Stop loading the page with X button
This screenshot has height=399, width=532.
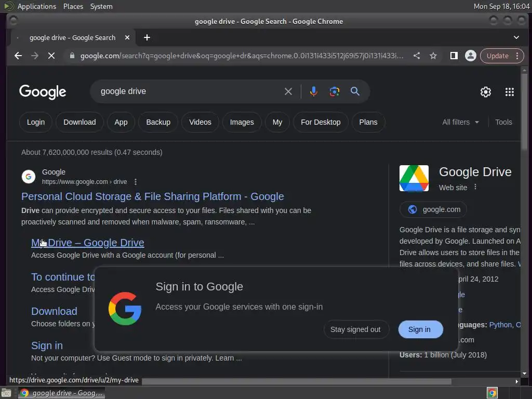click(51, 56)
